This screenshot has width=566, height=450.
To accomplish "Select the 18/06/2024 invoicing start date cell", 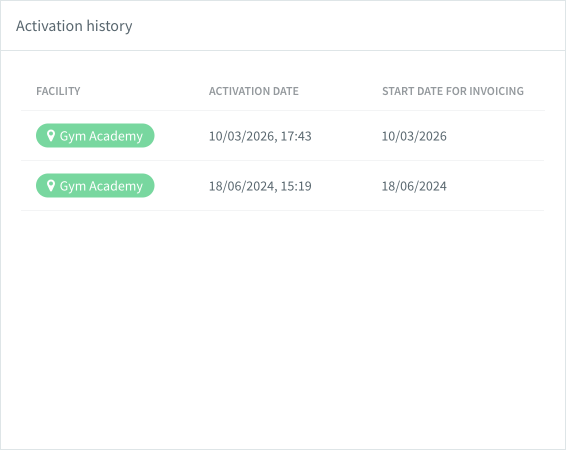I will [x=414, y=186].
